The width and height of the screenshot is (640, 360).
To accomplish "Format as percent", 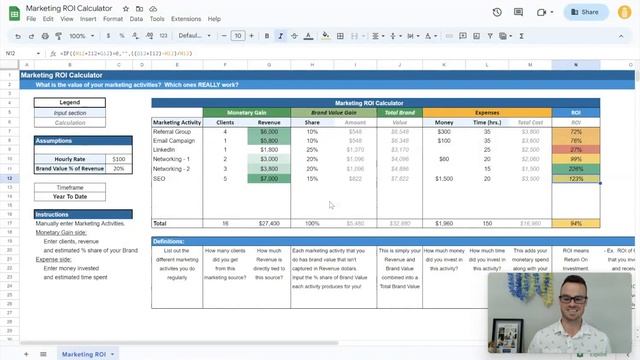I will 122,36.
